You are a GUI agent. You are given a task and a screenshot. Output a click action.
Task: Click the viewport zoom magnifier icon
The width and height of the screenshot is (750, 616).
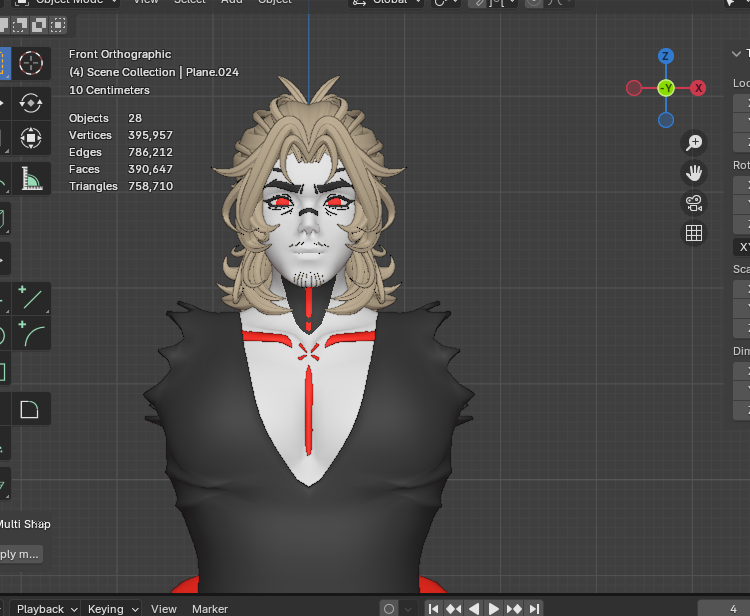694,143
